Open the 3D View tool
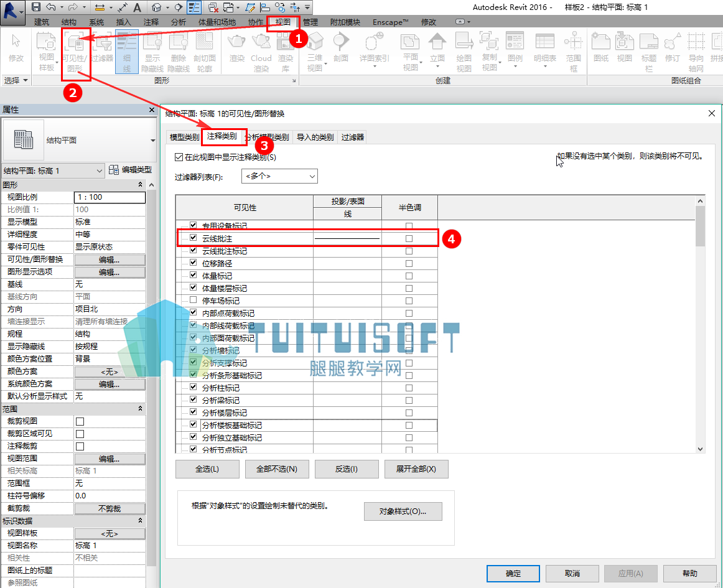The image size is (723, 588). [x=315, y=52]
